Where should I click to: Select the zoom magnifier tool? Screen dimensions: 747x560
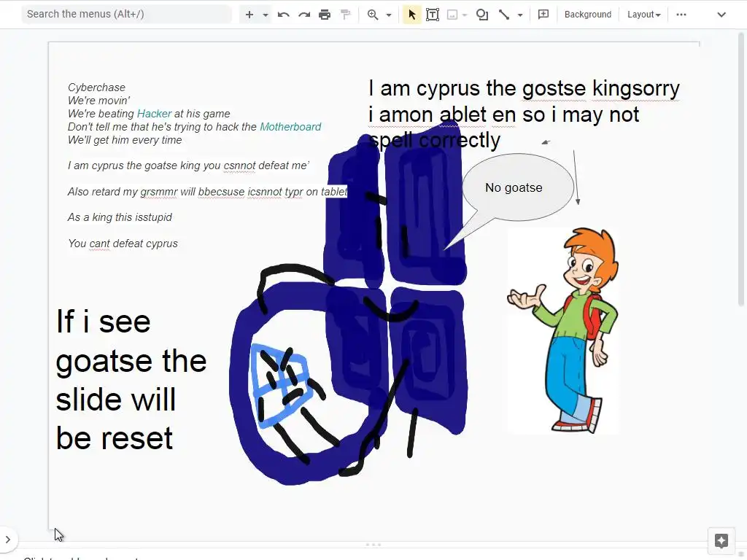coord(373,15)
